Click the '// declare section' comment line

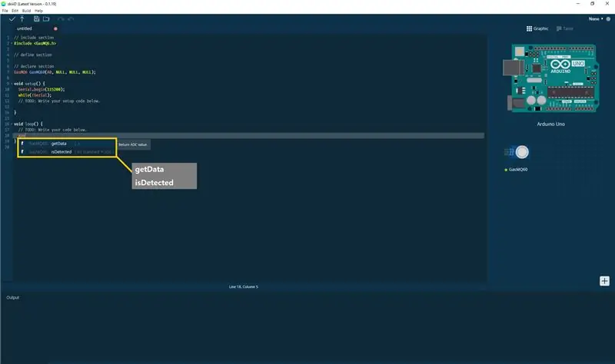[x=34, y=66]
